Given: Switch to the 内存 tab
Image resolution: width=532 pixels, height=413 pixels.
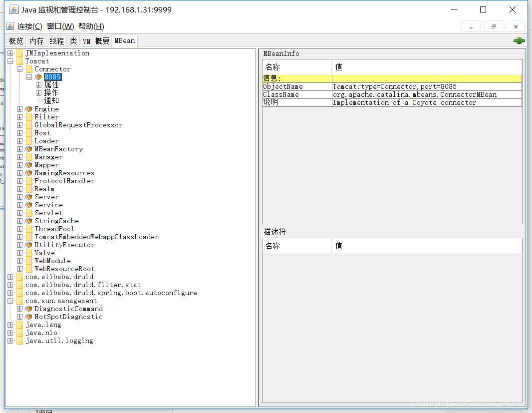Looking at the screenshot, I should tap(36, 41).
